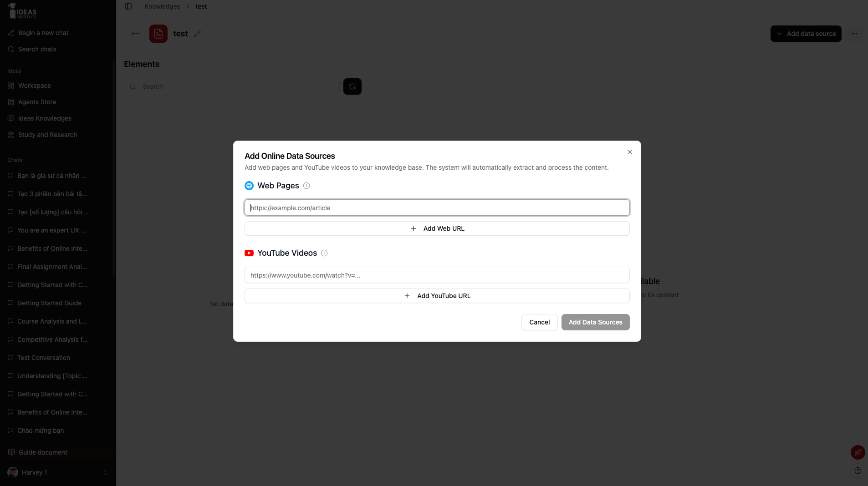
Task: Refresh the elements list
Action: [352, 86]
